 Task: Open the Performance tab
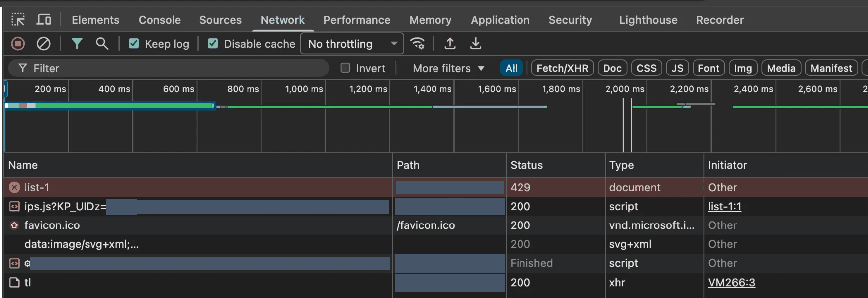[357, 20]
